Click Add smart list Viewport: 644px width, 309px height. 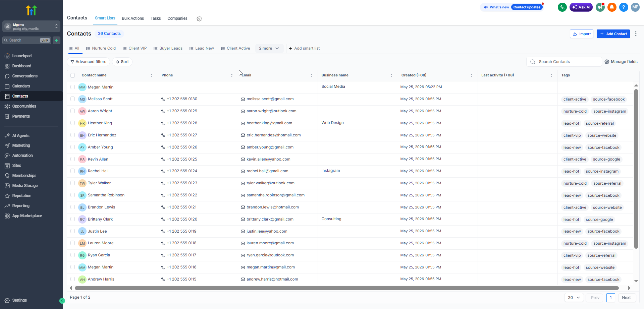coord(304,48)
